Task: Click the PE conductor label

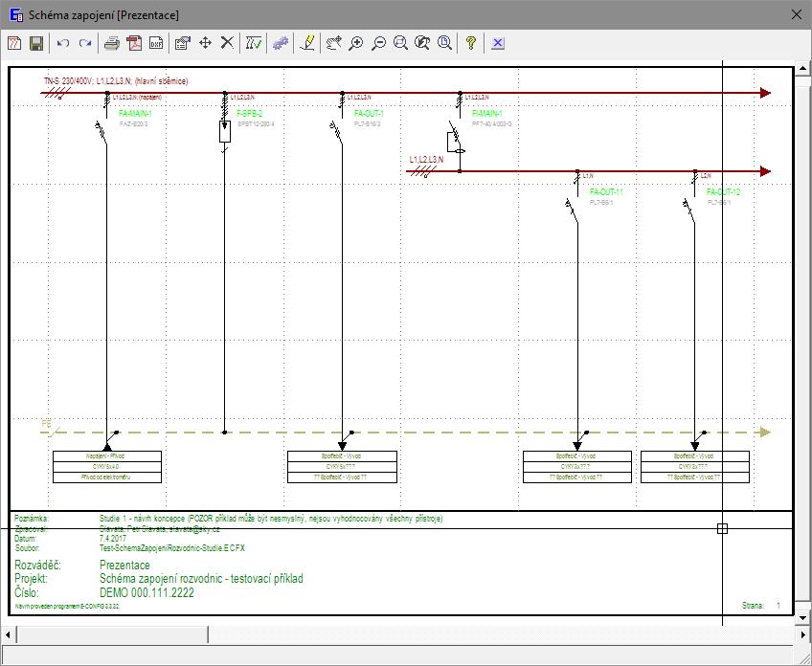Action: tap(46, 424)
